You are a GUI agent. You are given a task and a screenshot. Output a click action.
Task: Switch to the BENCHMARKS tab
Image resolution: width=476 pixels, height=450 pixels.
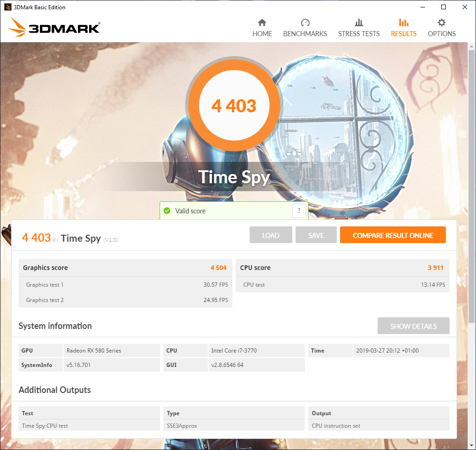click(305, 28)
